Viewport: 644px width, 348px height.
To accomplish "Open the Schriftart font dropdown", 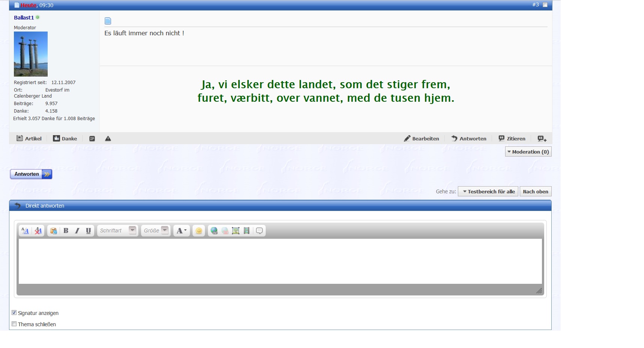I will click(117, 230).
